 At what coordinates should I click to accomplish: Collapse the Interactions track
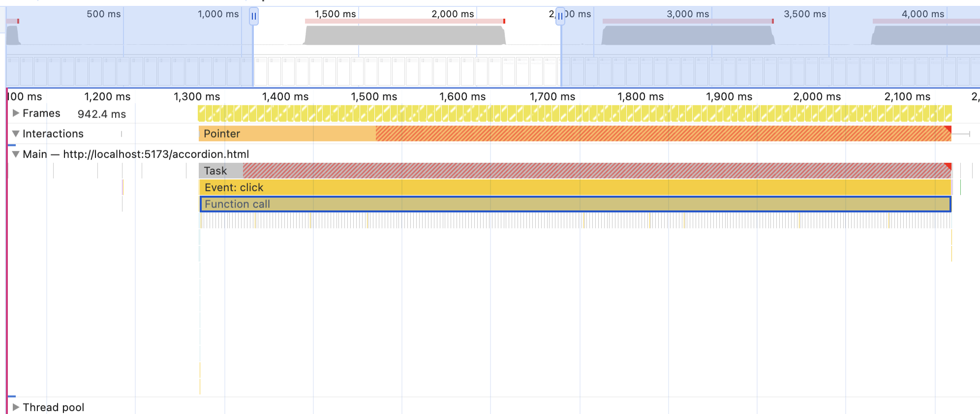16,134
